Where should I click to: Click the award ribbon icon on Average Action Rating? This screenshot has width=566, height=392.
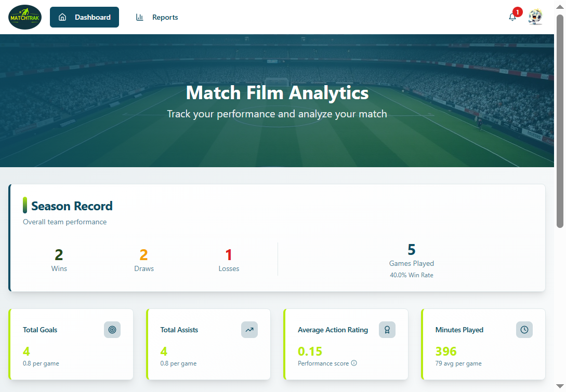(387, 330)
